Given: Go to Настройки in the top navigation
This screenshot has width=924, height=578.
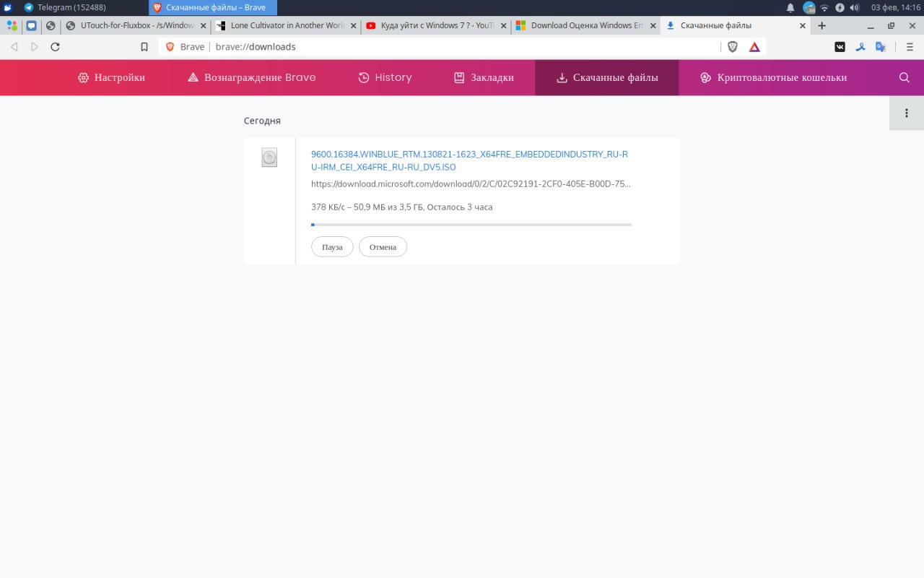Looking at the screenshot, I should [111, 77].
